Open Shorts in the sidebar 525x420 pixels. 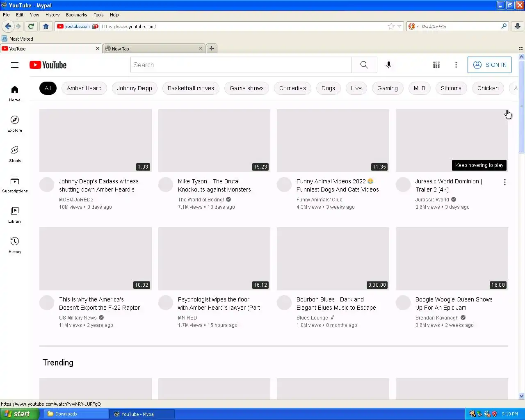[15, 154]
